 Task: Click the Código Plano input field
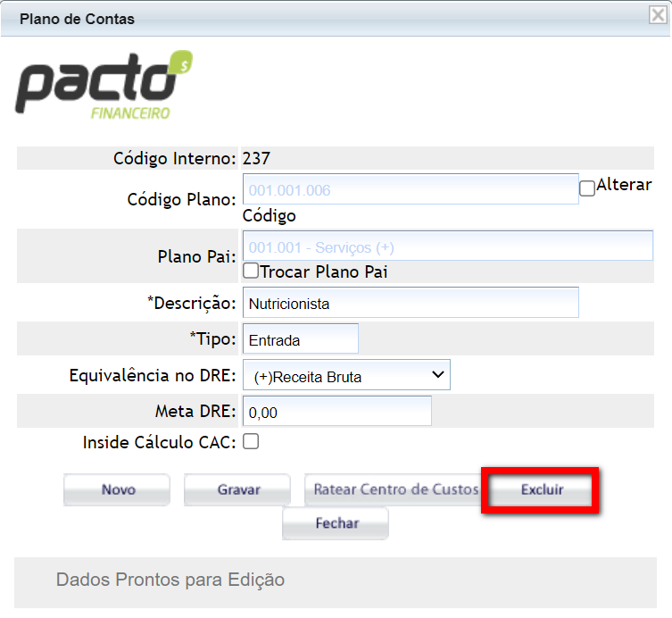411,189
